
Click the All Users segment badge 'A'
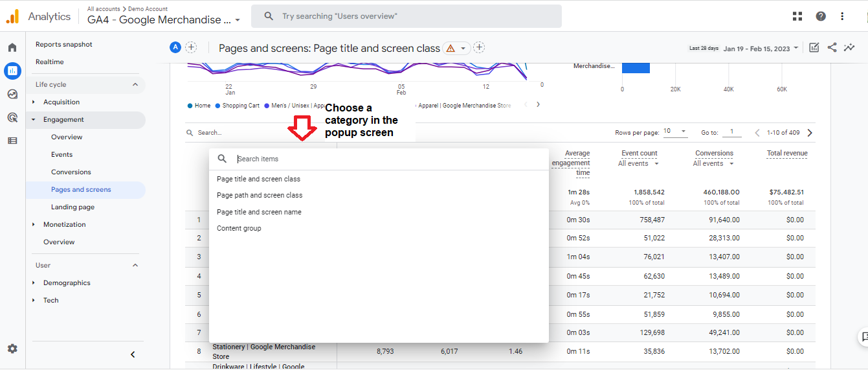click(175, 47)
